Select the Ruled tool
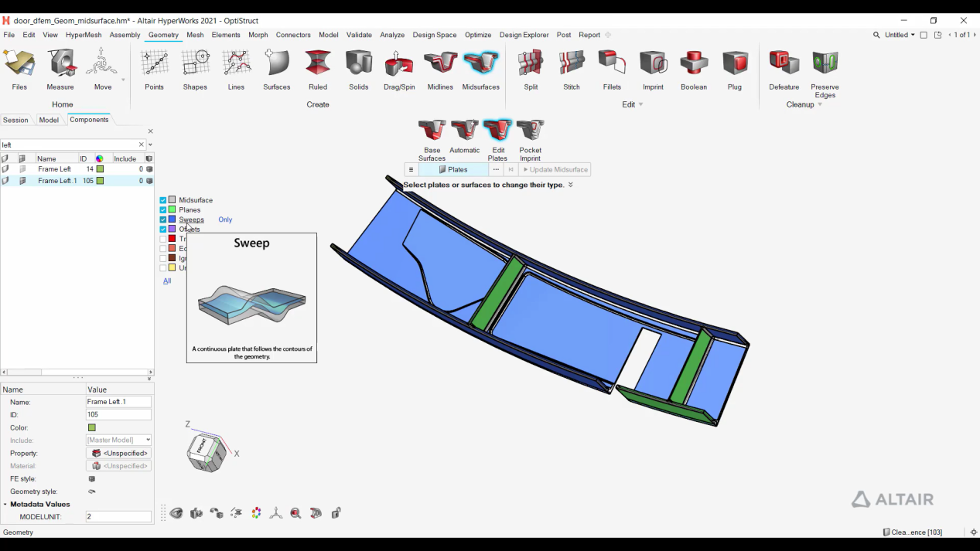This screenshot has height=551, width=980. click(318, 70)
